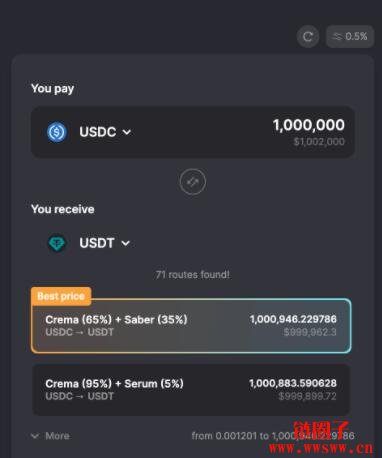Screen dimensions: 382x458
Task: Click the chevron next to More
Action: [x=35, y=436]
